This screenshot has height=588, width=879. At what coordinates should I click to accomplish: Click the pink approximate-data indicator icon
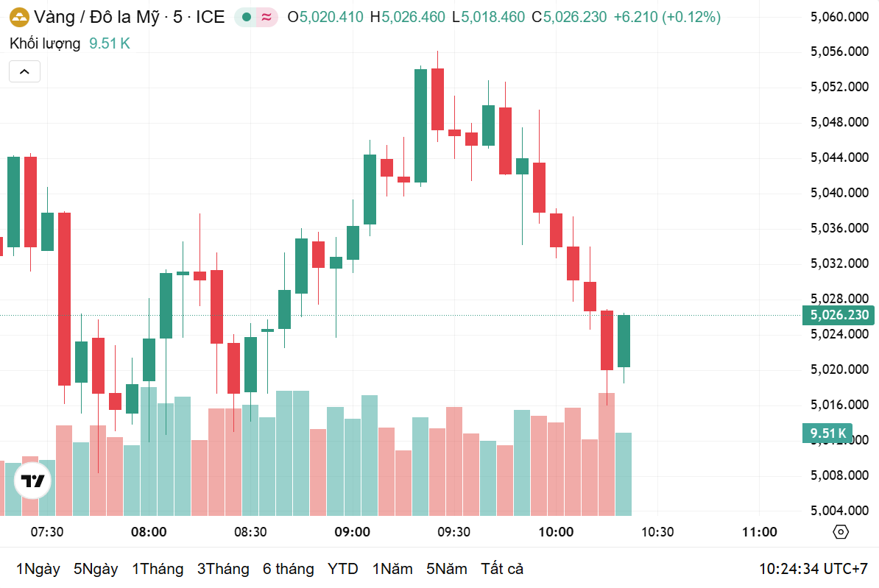(x=266, y=17)
